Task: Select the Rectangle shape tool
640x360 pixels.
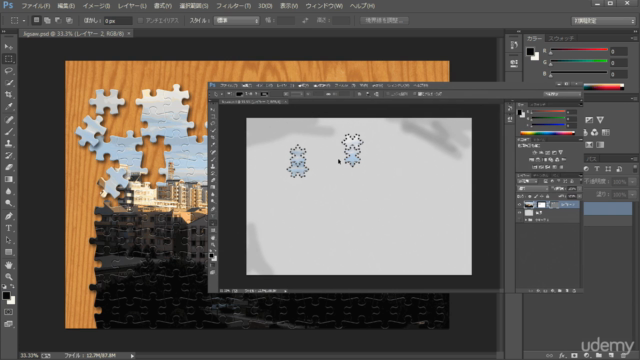Action: [x=9, y=252]
